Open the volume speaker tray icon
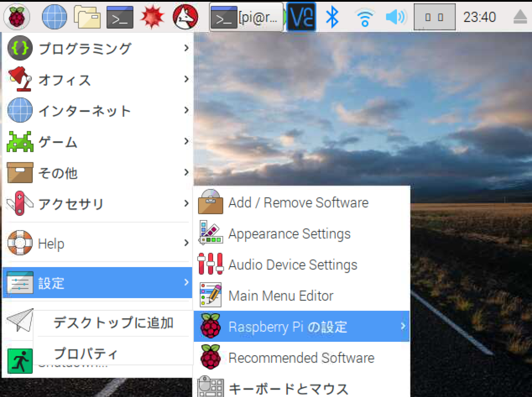The width and height of the screenshot is (532, 397). point(396,17)
